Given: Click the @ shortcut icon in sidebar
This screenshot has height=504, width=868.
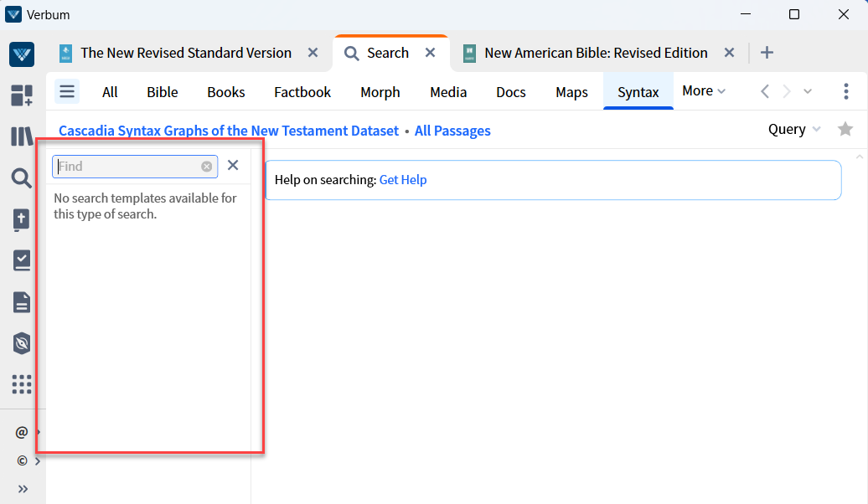Looking at the screenshot, I should [x=22, y=432].
